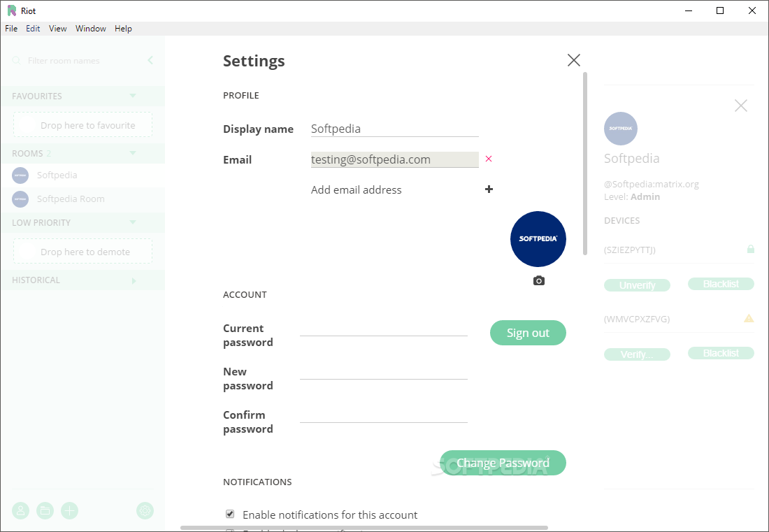Click the Sign out button

[528, 333]
